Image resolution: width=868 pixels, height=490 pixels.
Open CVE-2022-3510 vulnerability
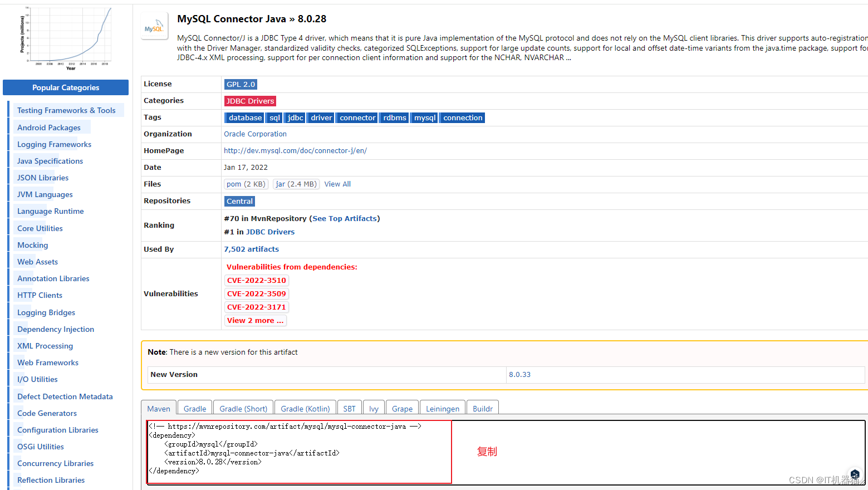point(257,281)
